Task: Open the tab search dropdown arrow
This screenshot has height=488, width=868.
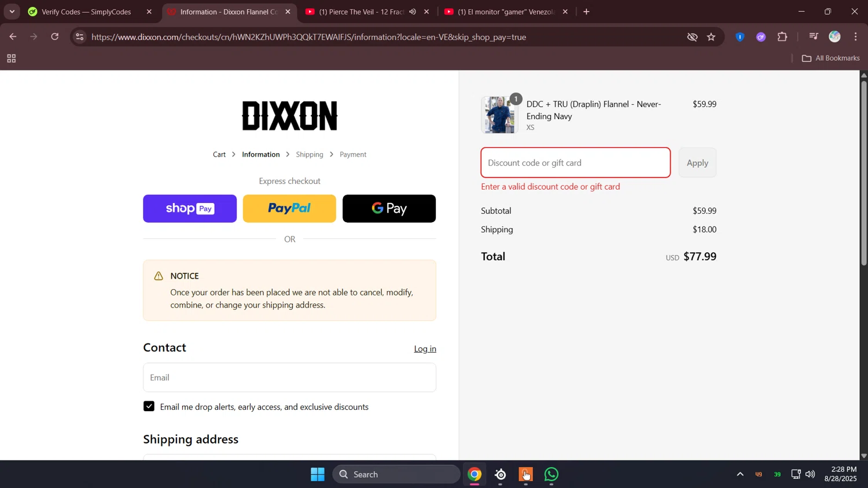Action: 12,12
